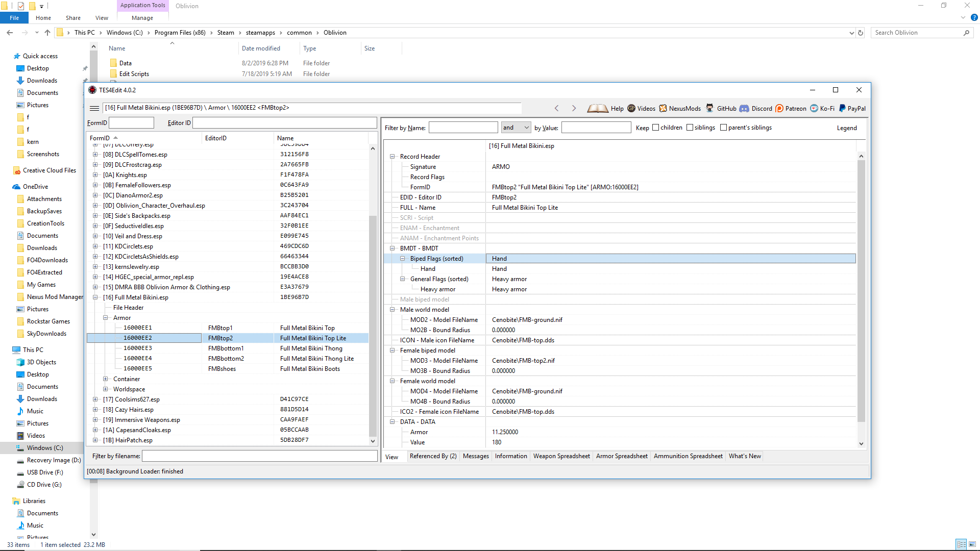Collapse the Record Header section
Viewport: 980px width, 551px height.
(393, 157)
